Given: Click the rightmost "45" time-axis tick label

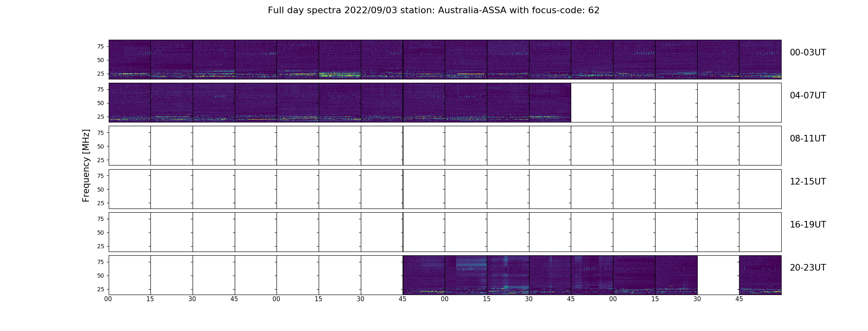Looking at the screenshot, I should (739, 299).
